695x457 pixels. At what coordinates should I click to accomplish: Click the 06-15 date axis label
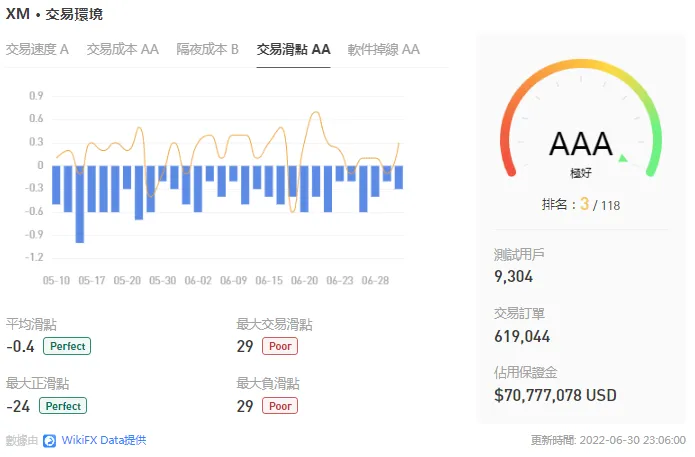click(x=269, y=281)
